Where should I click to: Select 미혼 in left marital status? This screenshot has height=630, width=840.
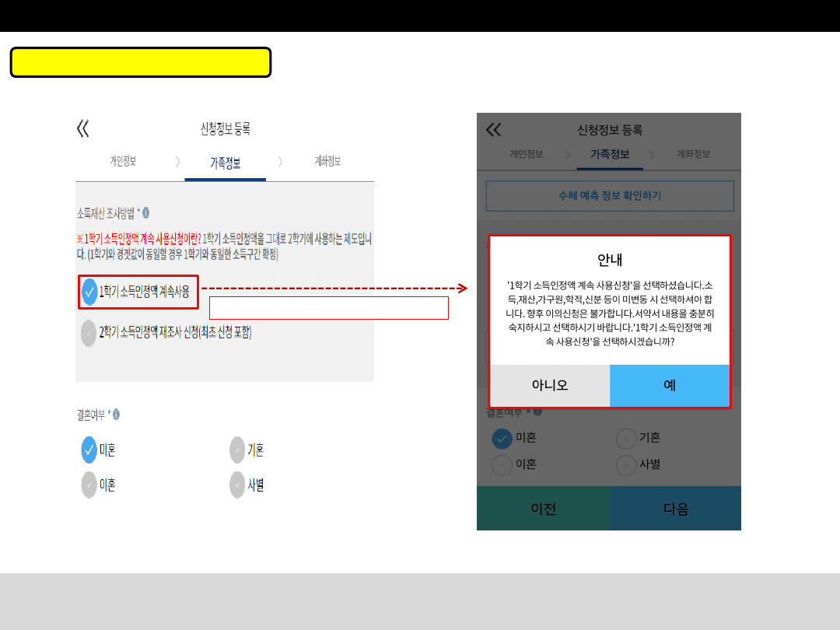[x=89, y=450]
